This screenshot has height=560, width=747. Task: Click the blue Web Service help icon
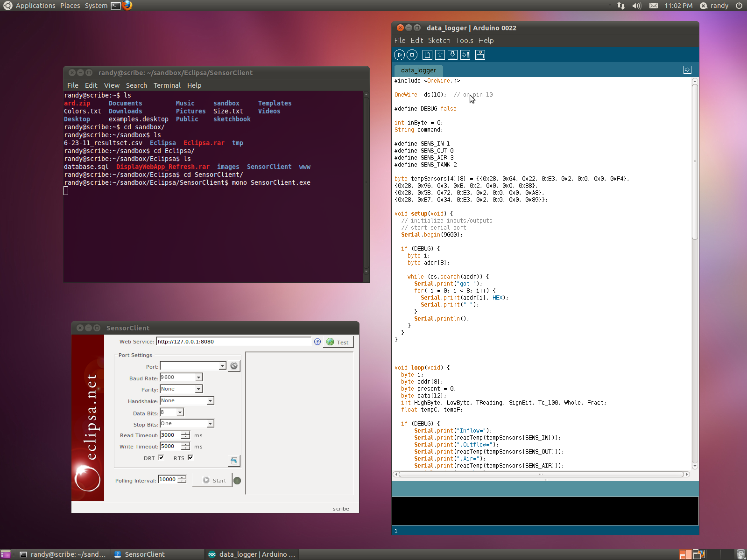pos(317,342)
